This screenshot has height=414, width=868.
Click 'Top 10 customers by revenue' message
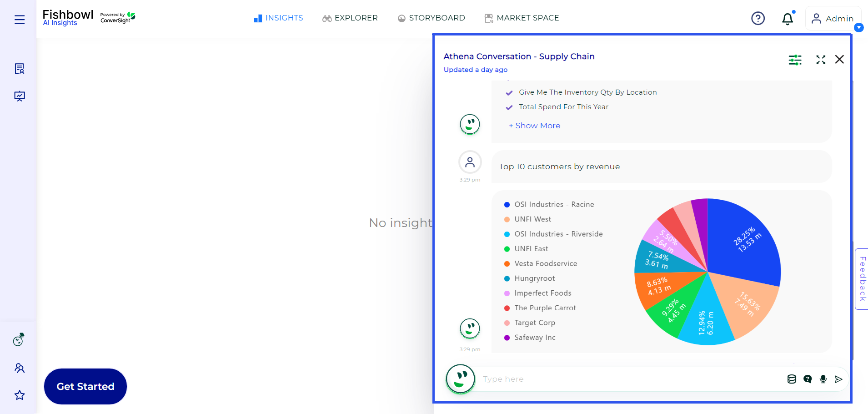559,167
